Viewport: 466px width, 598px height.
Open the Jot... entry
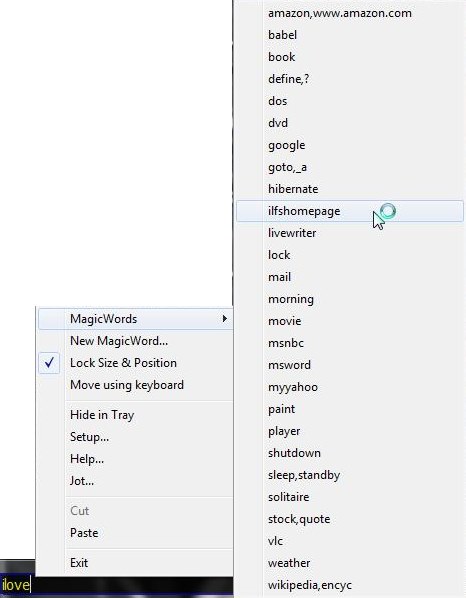[136, 481]
